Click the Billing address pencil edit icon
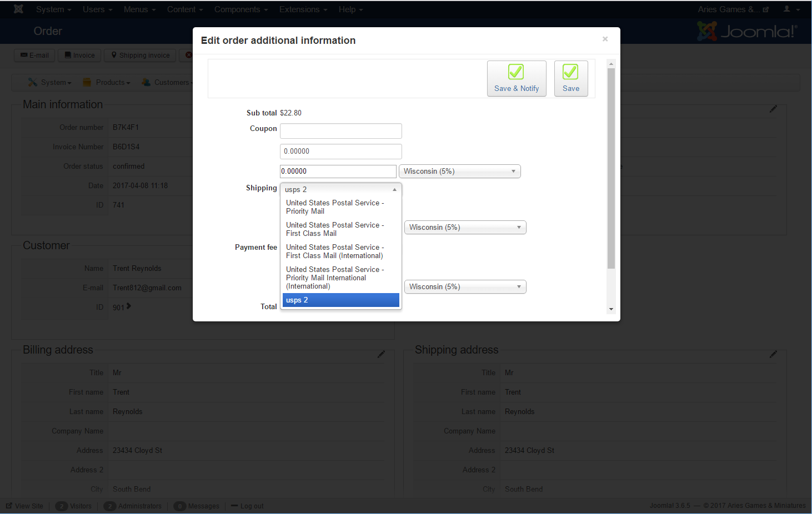812x514 pixels. 381,354
